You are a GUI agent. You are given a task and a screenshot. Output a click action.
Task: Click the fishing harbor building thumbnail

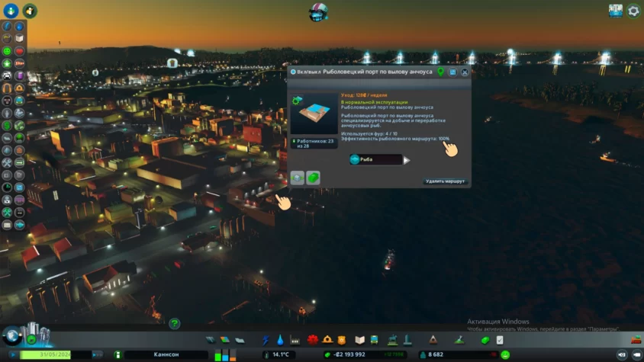[314, 114]
